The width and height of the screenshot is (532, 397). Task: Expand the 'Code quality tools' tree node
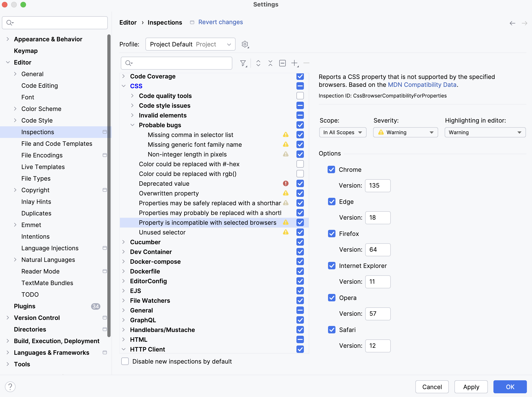132,96
